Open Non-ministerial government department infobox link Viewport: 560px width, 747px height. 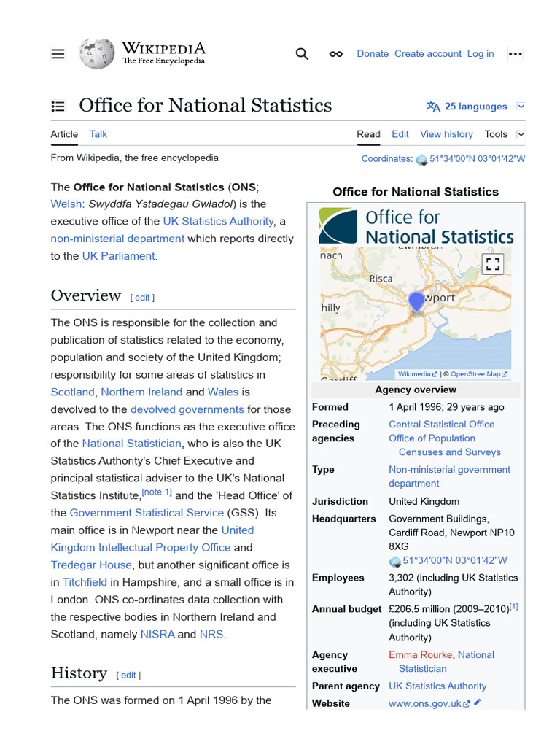coord(449,476)
